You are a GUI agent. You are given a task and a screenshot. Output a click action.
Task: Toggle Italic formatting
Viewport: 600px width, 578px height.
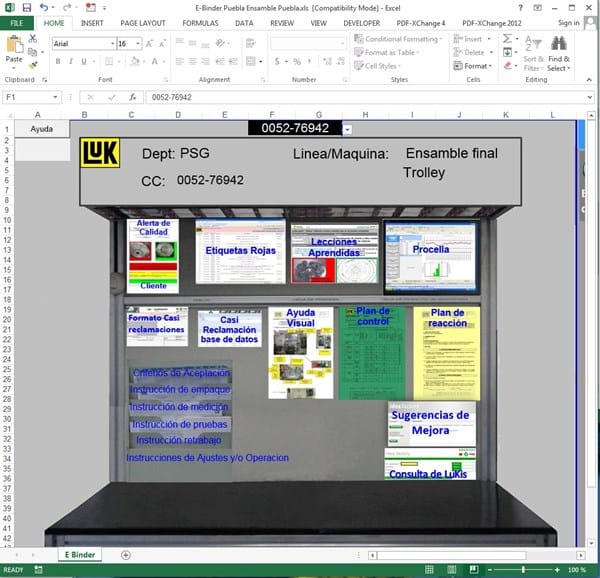pyautogui.click(x=71, y=61)
